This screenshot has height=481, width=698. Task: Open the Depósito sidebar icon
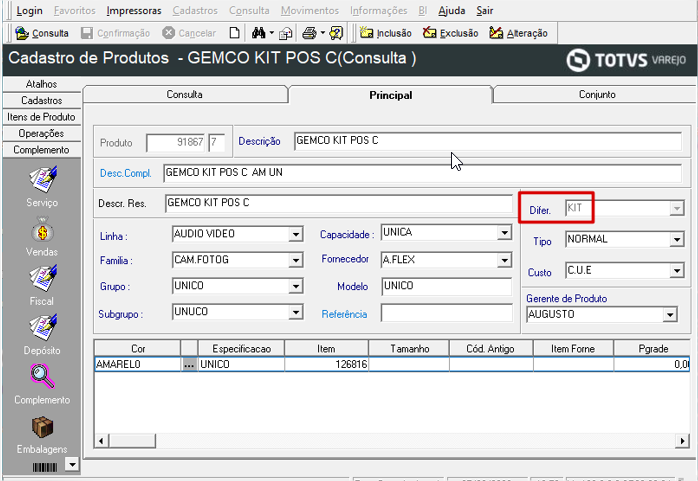pos(42,328)
